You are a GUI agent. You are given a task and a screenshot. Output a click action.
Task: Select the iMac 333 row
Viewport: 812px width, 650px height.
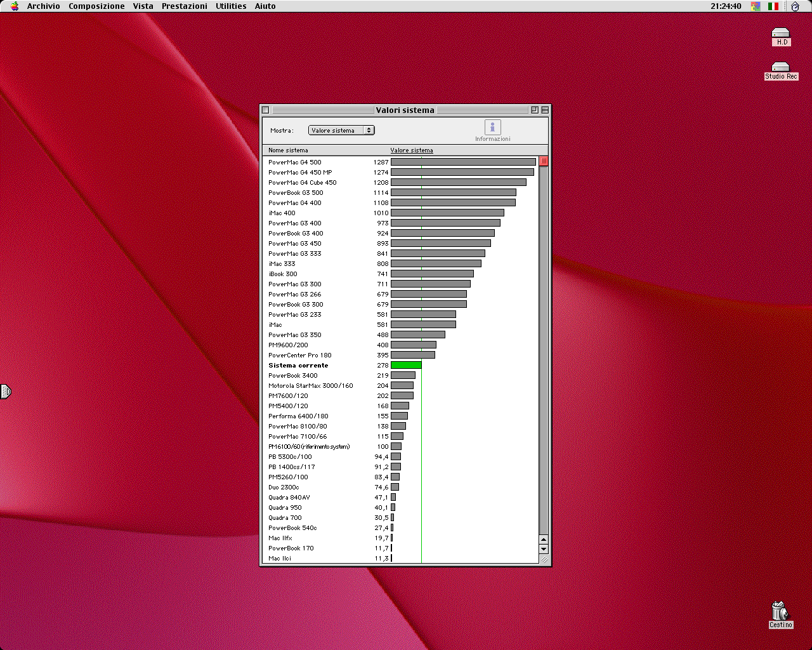(401, 263)
